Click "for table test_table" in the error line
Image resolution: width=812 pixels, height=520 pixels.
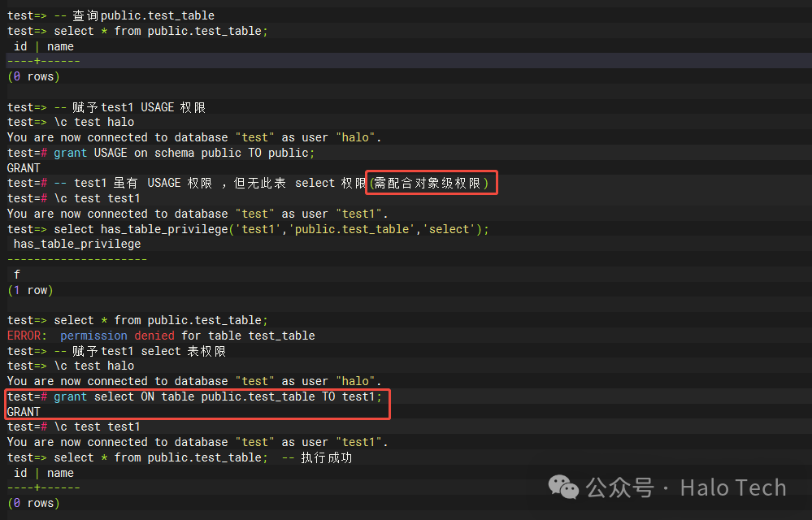248,336
